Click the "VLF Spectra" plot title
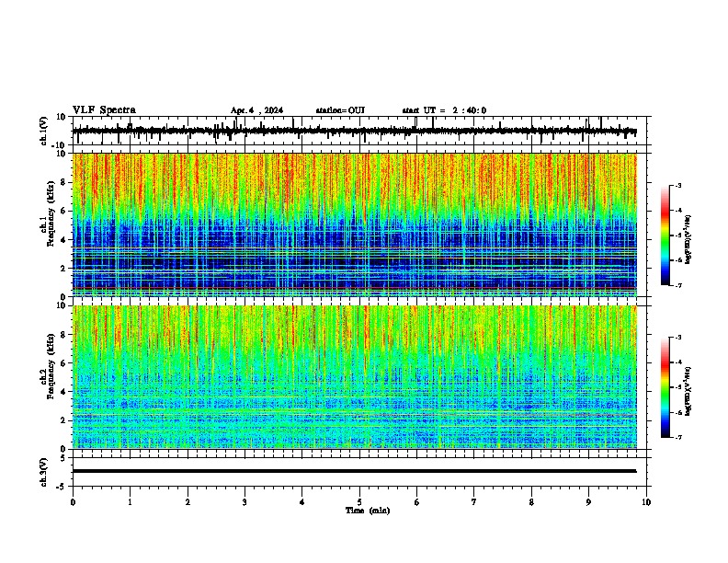The image size is (728, 563). click(x=104, y=109)
